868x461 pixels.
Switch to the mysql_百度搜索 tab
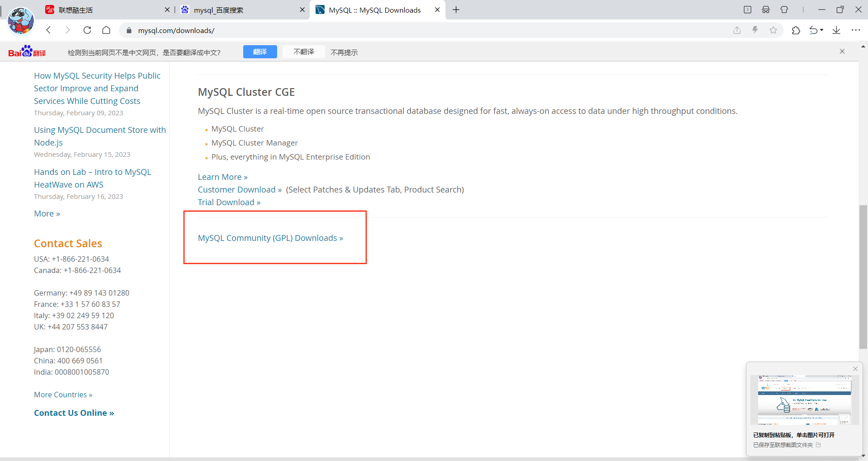[x=242, y=10]
